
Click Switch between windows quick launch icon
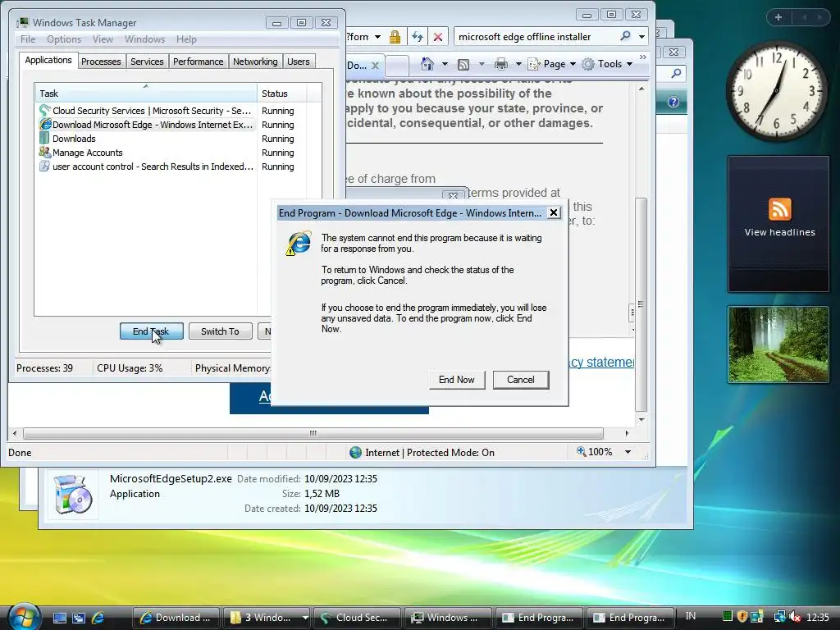79,618
